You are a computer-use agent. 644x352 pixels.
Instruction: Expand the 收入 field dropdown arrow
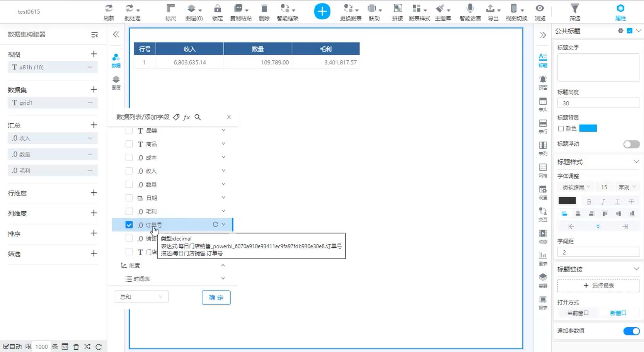click(x=223, y=170)
